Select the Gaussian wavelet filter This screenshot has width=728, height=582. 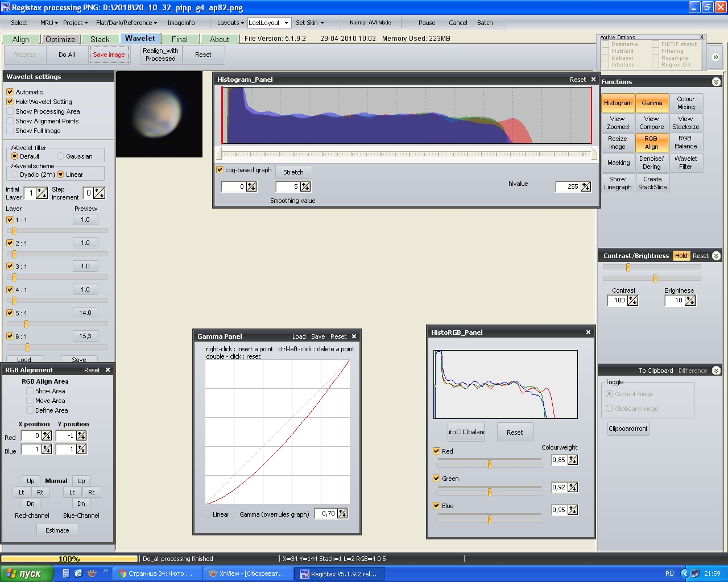(x=61, y=156)
